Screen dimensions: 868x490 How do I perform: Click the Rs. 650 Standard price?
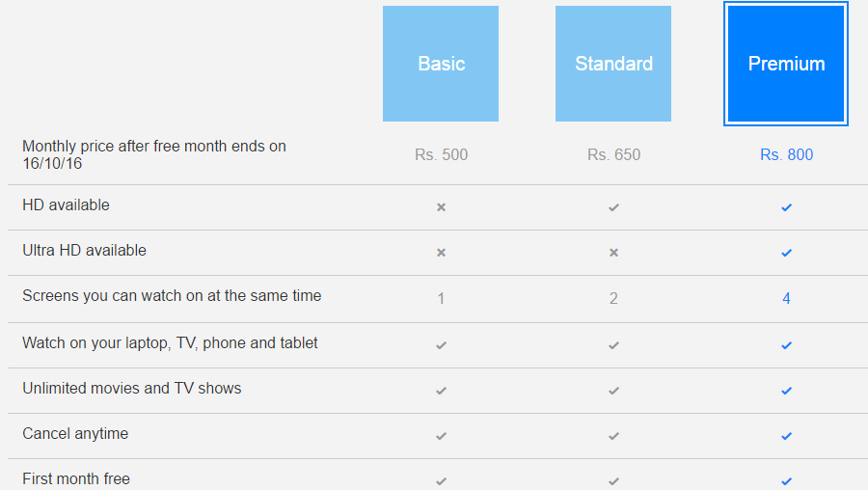point(613,154)
